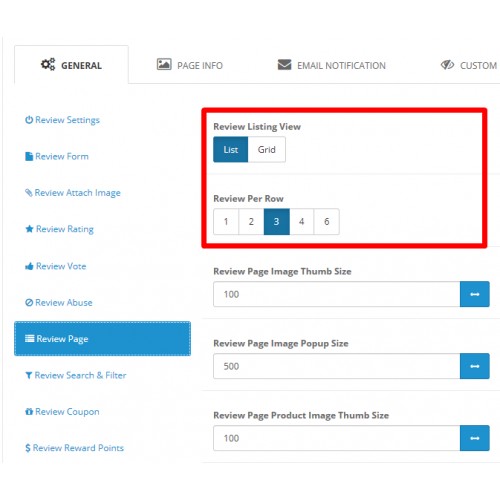This screenshot has height=500, width=500.
Task: Click the envelope icon for Email Notification
Action: [x=284, y=64]
